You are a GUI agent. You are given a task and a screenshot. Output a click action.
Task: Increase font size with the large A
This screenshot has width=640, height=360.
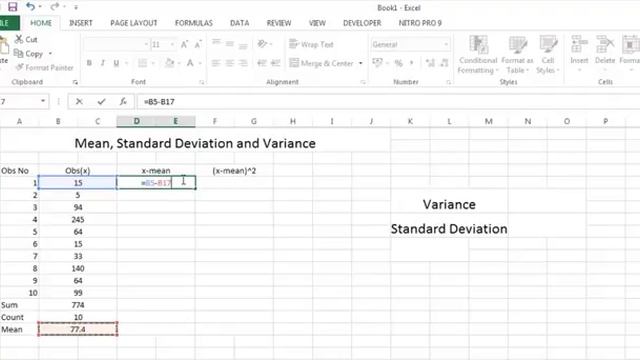184,44
